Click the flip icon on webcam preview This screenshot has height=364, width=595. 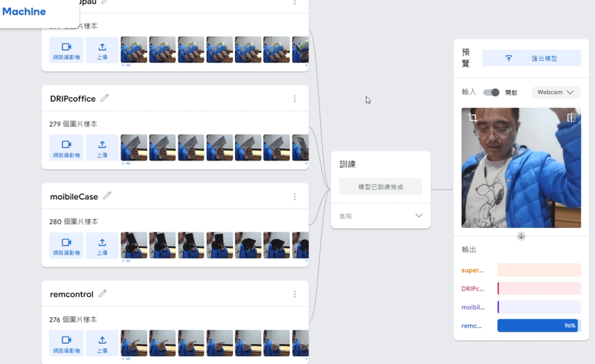570,117
